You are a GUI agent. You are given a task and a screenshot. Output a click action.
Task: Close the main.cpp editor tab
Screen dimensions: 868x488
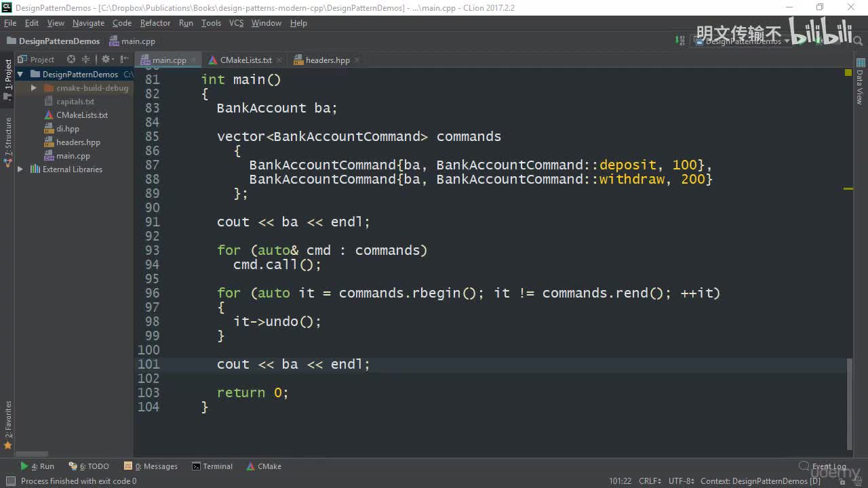click(193, 60)
